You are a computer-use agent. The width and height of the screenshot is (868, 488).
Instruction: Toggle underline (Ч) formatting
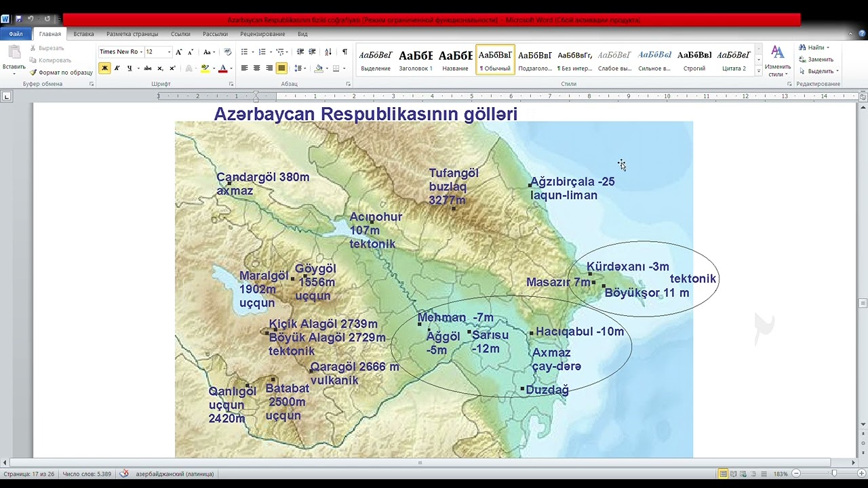pos(129,68)
